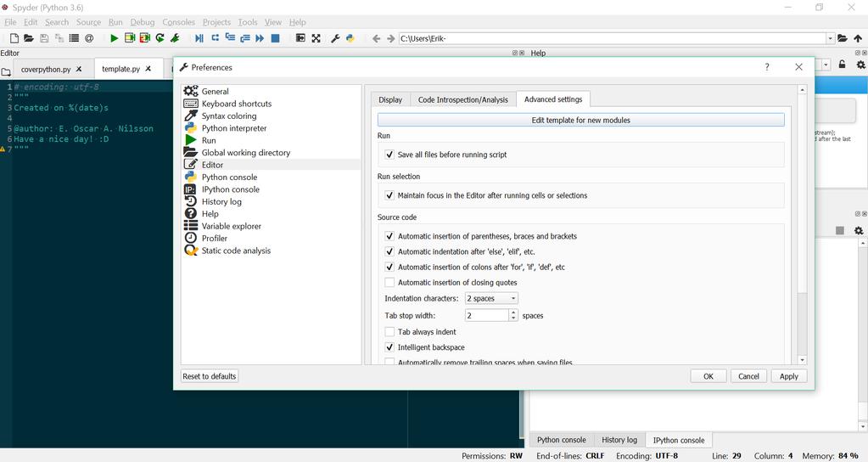Apply the preference changes
The height and width of the screenshot is (462, 868).
[789, 376]
